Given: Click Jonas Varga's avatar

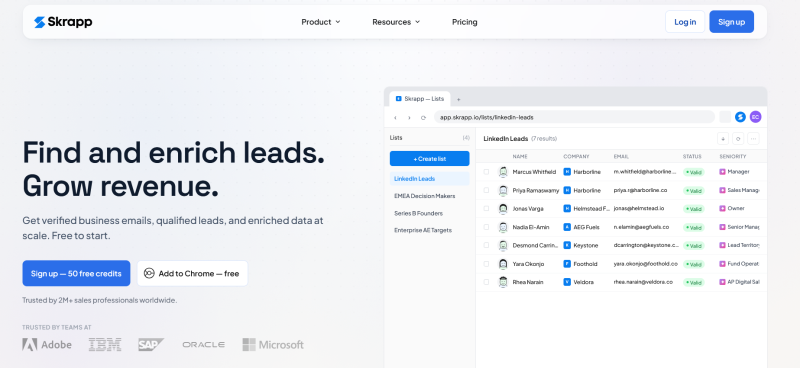Looking at the screenshot, I should coord(503,209).
